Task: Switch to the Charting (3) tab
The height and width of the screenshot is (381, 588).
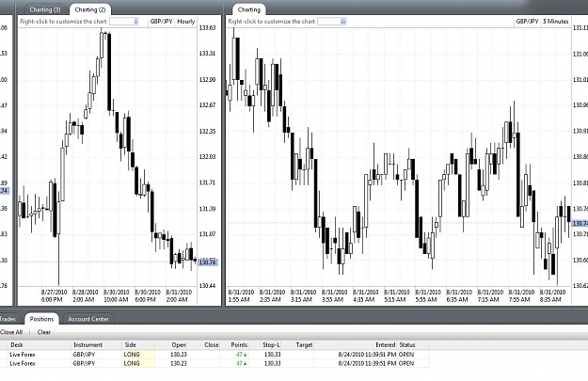Action: click(44, 9)
